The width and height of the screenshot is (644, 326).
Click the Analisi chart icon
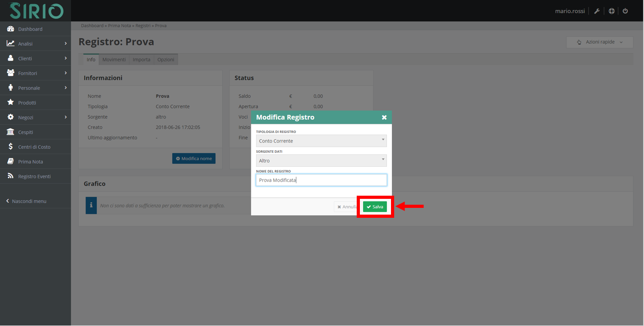click(x=10, y=44)
